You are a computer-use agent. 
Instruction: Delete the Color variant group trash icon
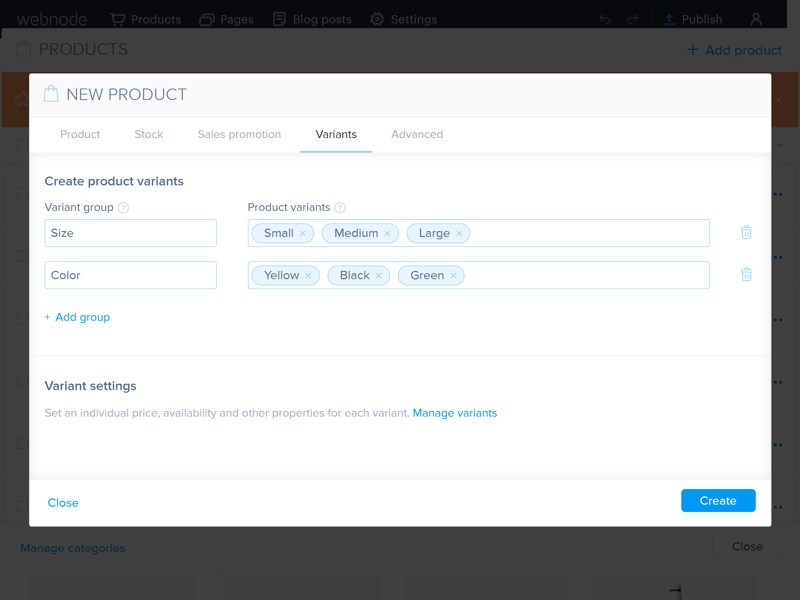[746, 275]
